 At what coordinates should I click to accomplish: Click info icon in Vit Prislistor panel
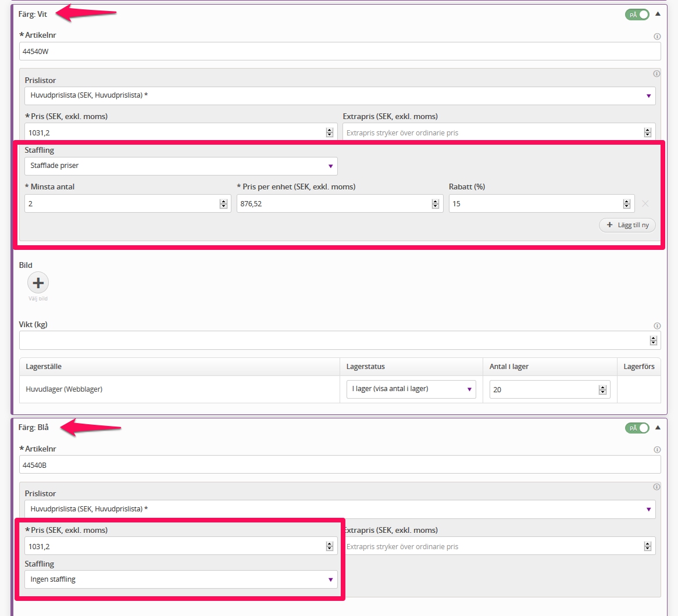coord(656,74)
